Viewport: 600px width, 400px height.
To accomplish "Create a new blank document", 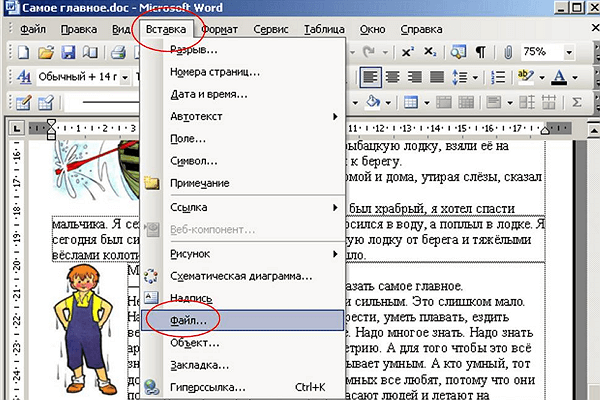I will click(x=23, y=52).
